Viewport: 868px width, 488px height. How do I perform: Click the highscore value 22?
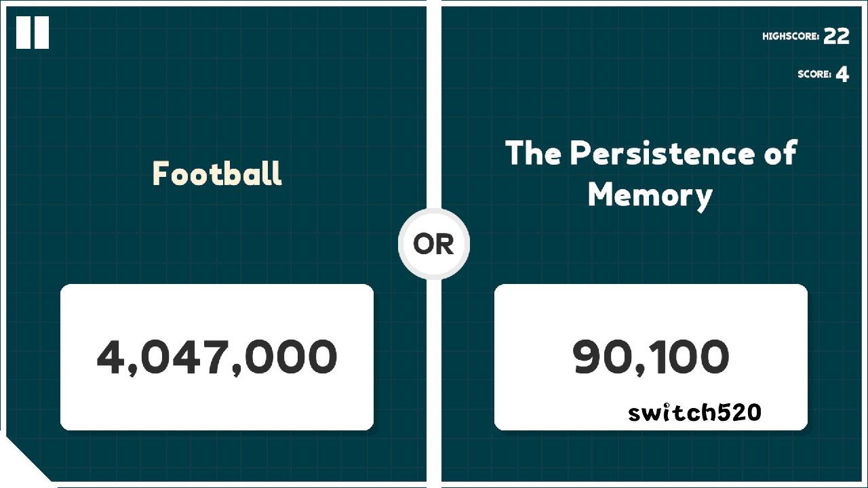tap(837, 37)
